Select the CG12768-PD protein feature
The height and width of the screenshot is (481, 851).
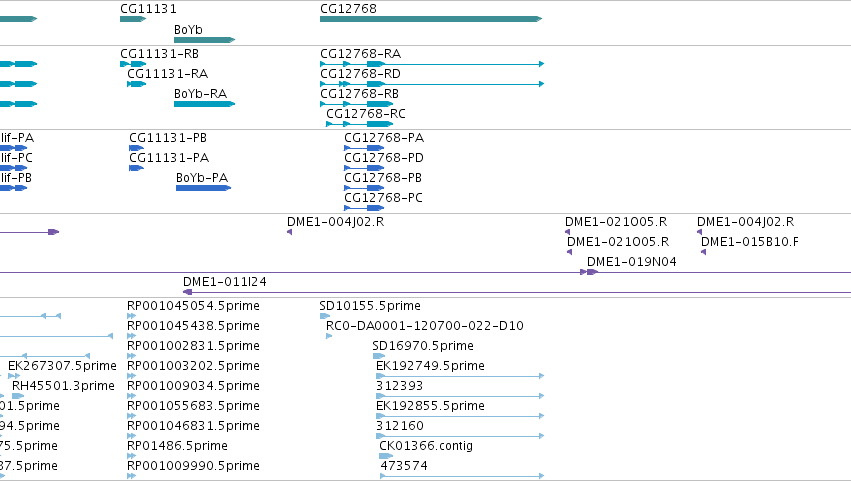(x=364, y=168)
